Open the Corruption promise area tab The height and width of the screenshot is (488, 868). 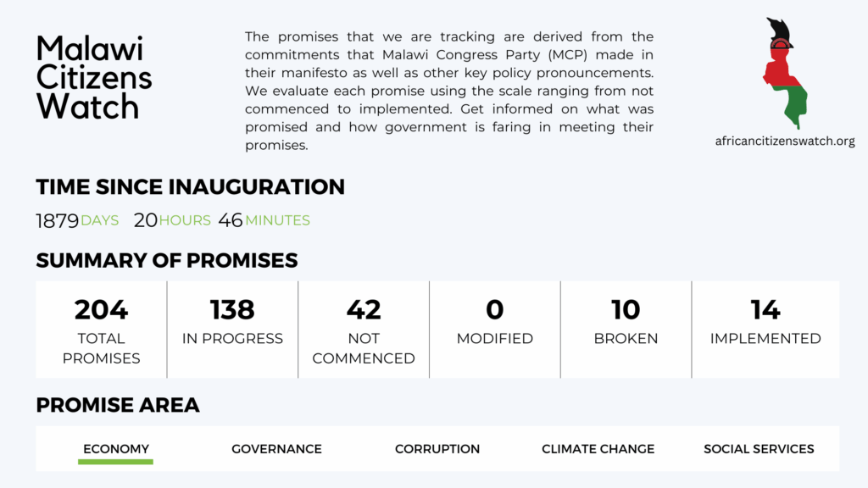tap(437, 449)
